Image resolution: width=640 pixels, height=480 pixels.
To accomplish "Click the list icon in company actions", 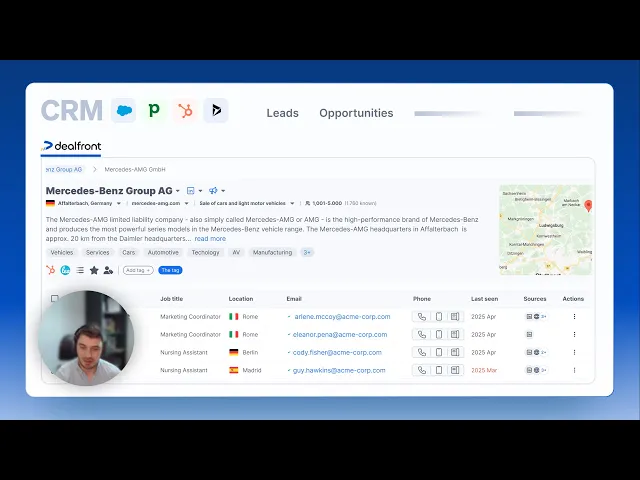I will coord(80,270).
